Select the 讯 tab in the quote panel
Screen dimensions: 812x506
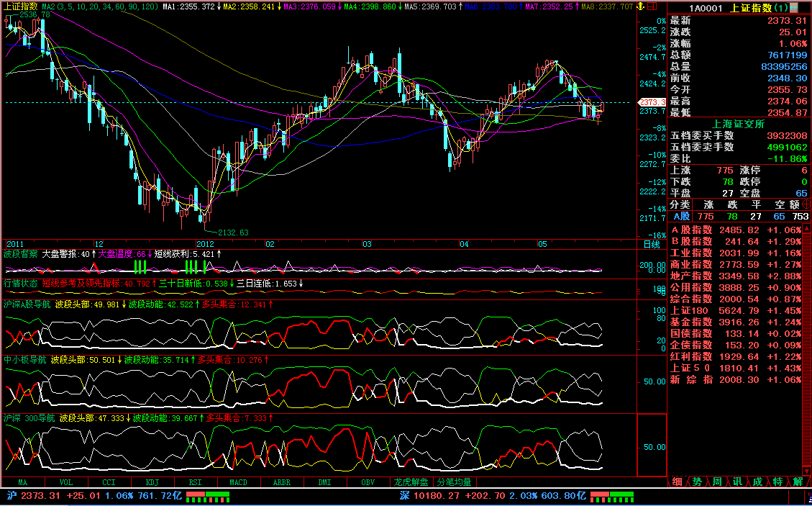point(737,482)
